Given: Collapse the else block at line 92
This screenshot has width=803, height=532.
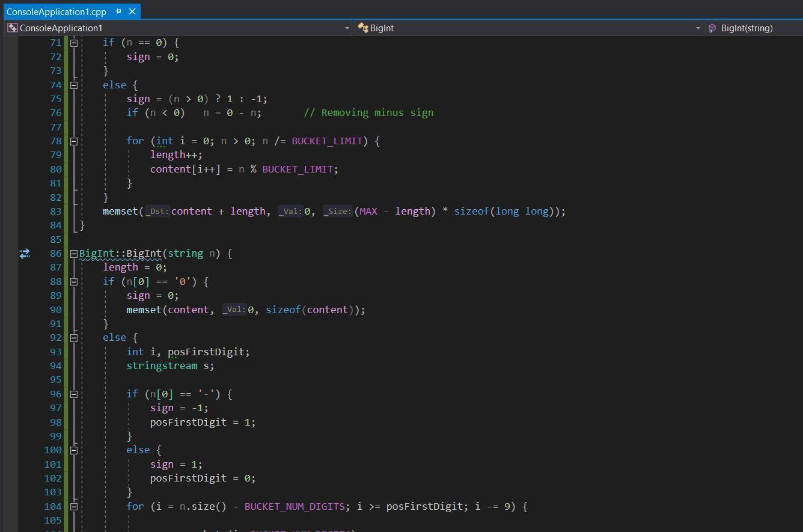Looking at the screenshot, I should [x=73, y=337].
